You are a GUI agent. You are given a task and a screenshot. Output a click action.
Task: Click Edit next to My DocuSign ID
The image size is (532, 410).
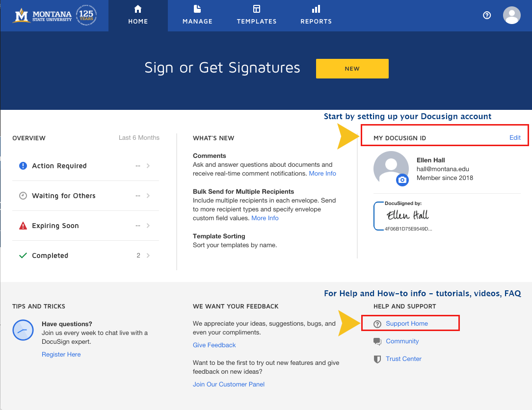click(x=515, y=137)
